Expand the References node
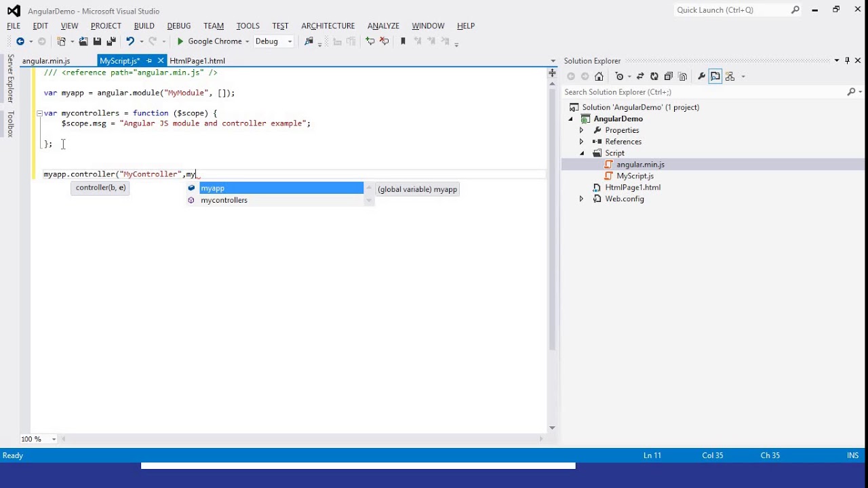Screen dimensions: 868x488 coord(581,142)
